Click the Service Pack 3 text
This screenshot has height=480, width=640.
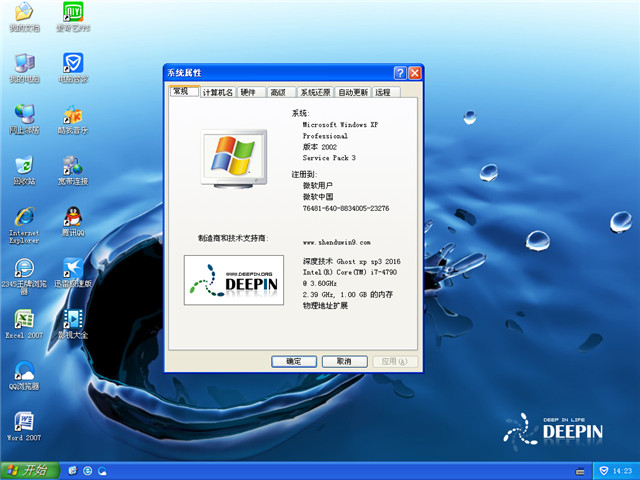(x=329, y=158)
